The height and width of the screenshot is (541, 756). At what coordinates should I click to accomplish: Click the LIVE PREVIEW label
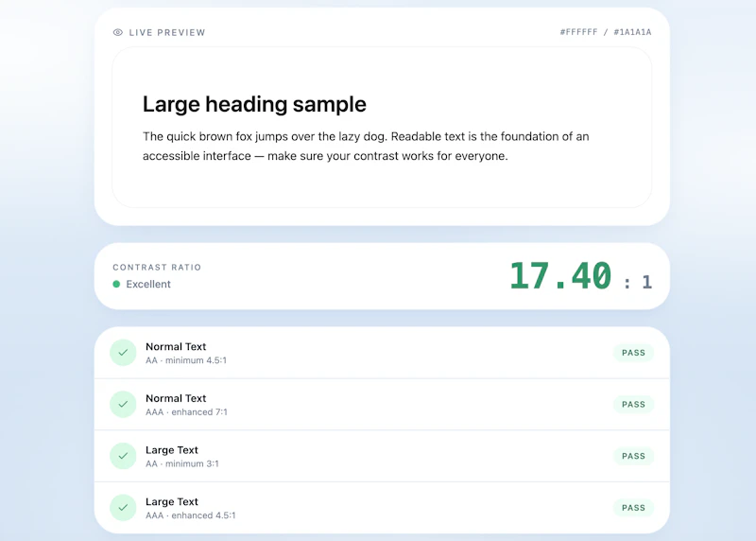tap(167, 32)
